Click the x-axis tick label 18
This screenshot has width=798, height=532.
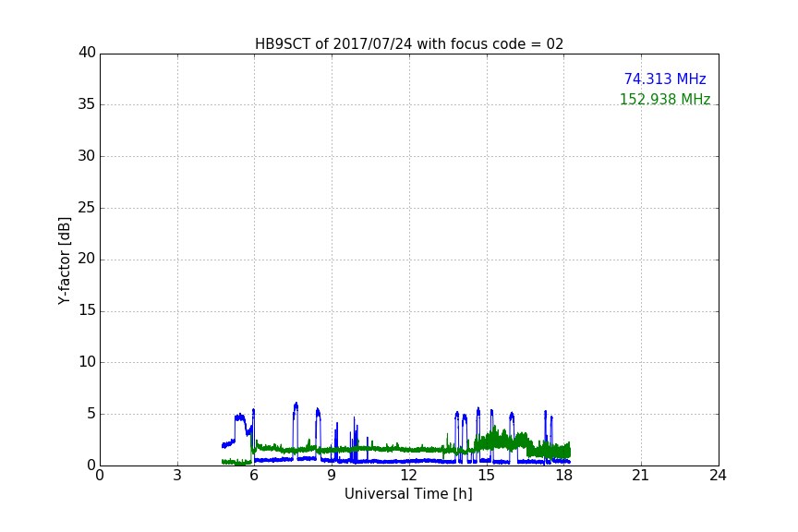point(564,476)
